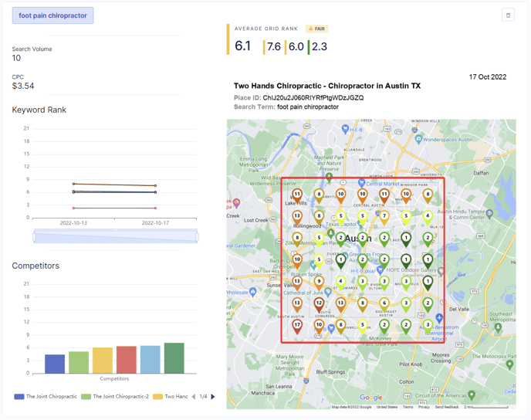Toggle The Joint Chiropractic legend series
This screenshot has width=531, height=420.
(x=46, y=397)
